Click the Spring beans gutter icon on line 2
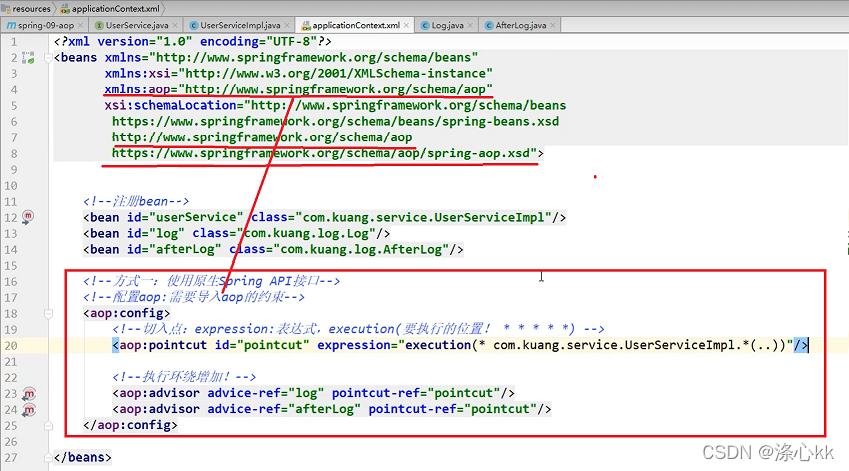This screenshot has height=471, width=849. pos(28,57)
